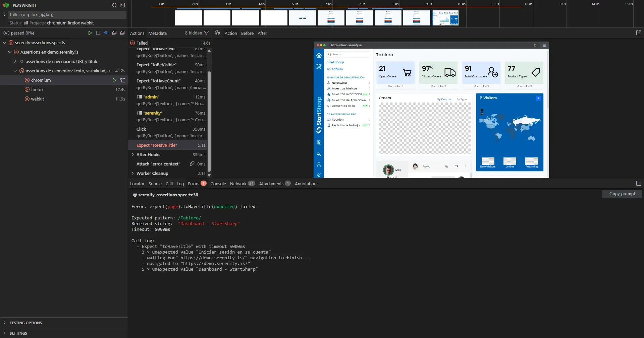This screenshot has height=338, width=644.
Task: Refresh the Playwright test list
Action: click(x=114, y=5)
